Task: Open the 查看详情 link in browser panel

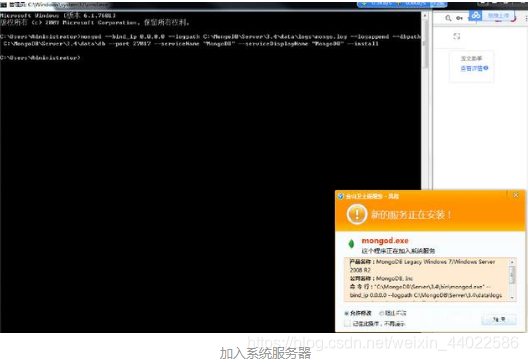Action: (471, 68)
